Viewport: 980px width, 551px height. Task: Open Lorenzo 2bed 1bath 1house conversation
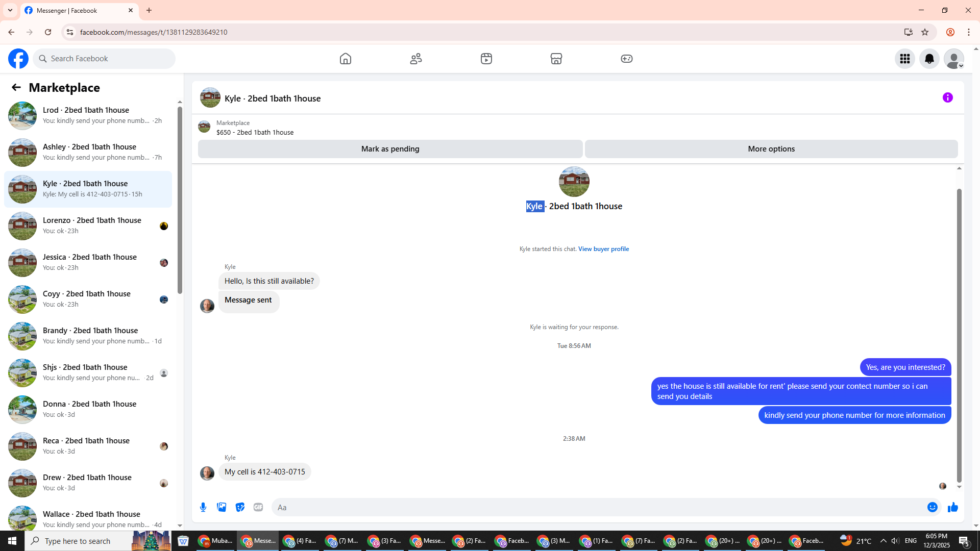click(x=88, y=226)
